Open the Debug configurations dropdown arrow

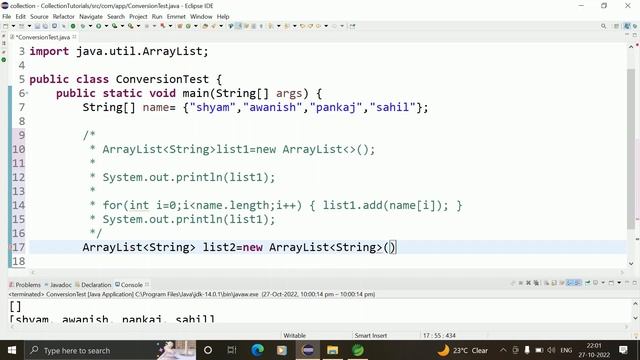coord(91,26)
